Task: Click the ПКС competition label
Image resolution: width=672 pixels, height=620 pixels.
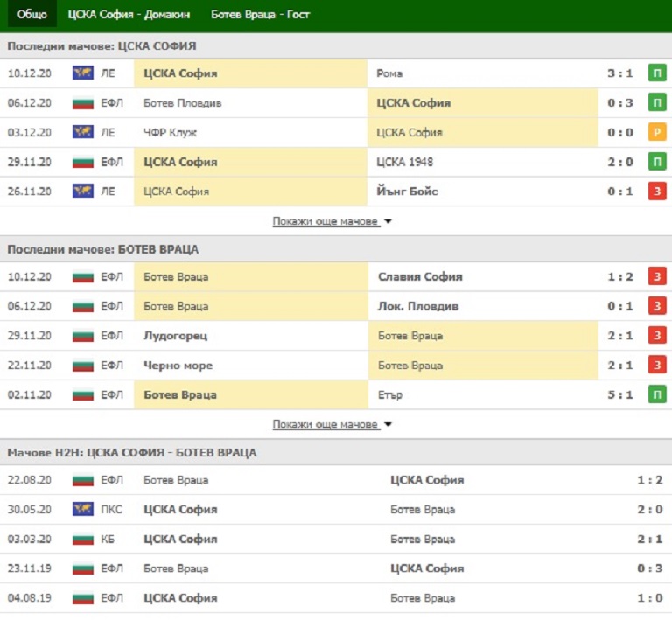Action: [111, 510]
